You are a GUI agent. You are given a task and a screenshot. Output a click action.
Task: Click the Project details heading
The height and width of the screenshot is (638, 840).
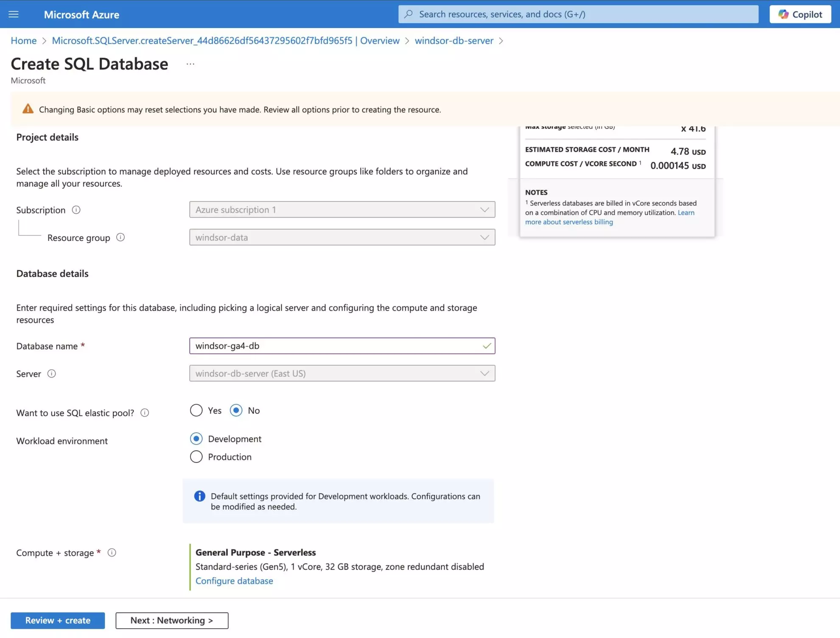click(48, 137)
